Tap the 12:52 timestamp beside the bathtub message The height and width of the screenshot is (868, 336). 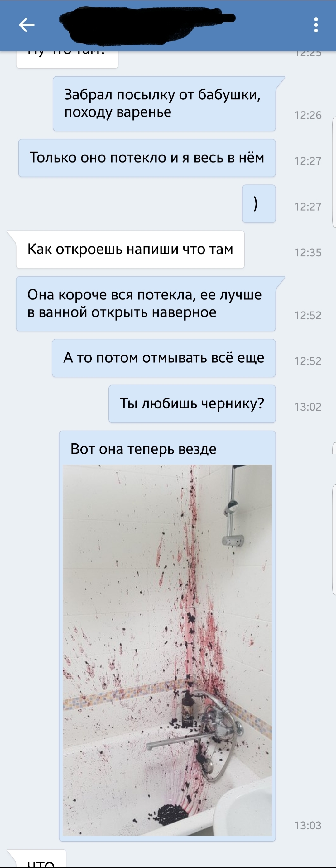click(308, 315)
